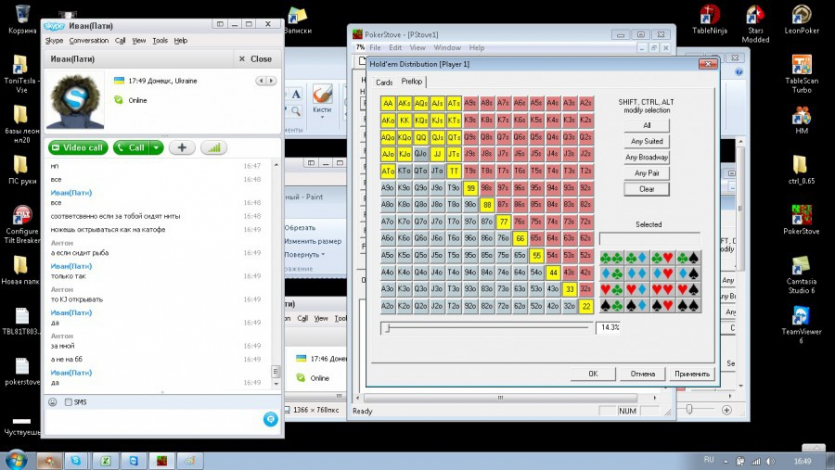Toggle the 22 pair cell
This screenshot has width=835, height=470.
coord(586,307)
